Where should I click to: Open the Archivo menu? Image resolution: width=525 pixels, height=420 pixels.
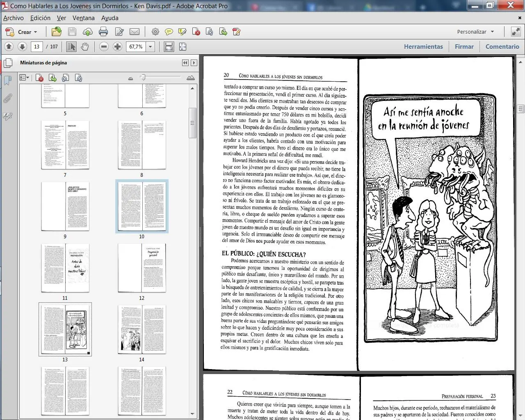14,18
